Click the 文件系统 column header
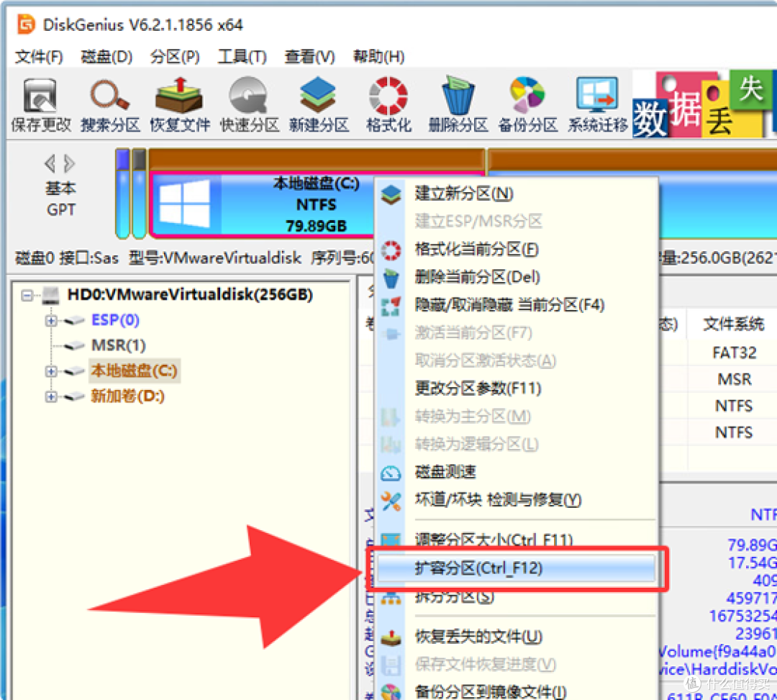The width and height of the screenshot is (777, 700). coord(733,324)
